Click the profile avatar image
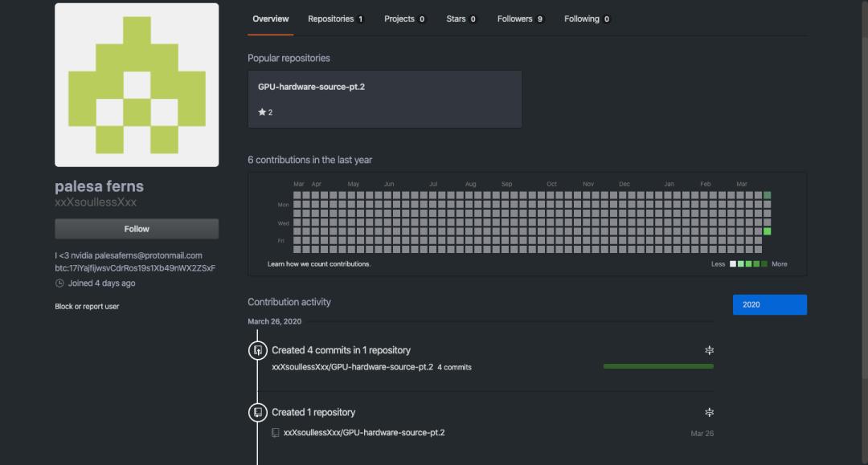This screenshot has width=868, height=465. coord(137,84)
